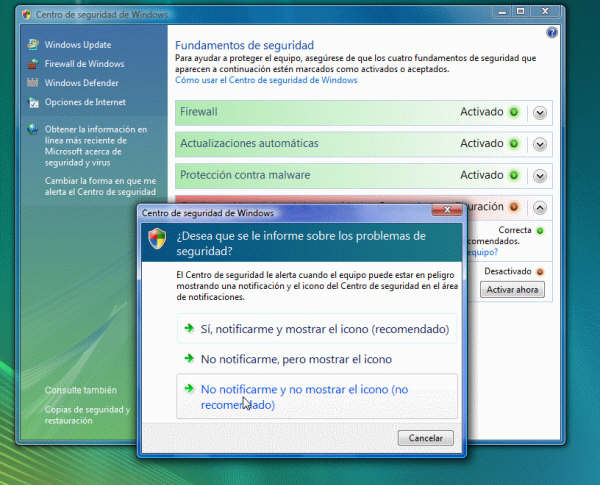Viewport: 600px width, 485px height.
Task: Maximize the Centro de seguridad main window
Action: click(520, 12)
